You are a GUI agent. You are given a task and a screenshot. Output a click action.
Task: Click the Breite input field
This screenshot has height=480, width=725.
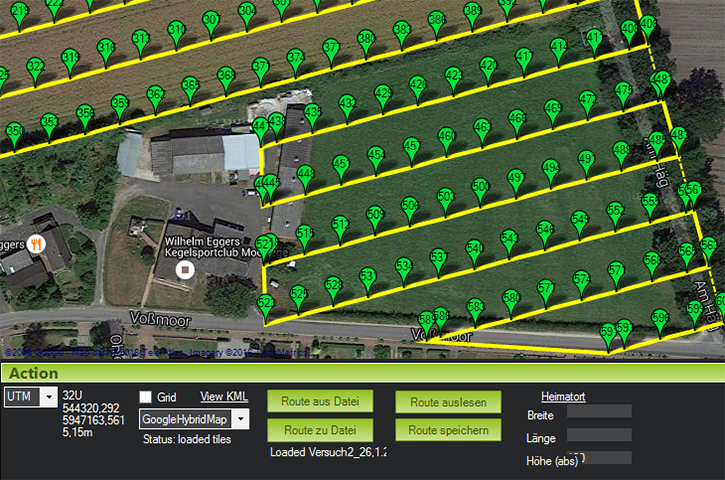[598, 413]
